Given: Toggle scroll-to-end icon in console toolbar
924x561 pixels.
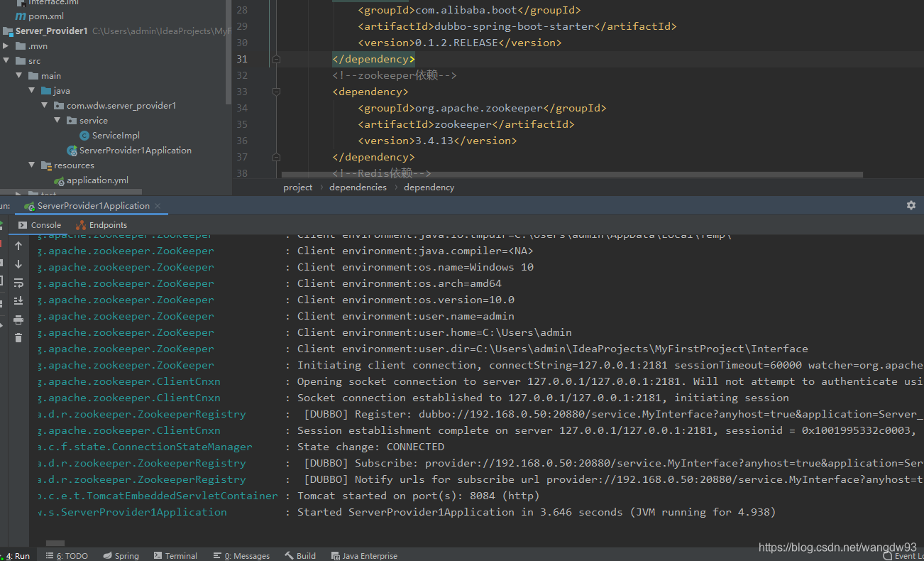Looking at the screenshot, I should [x=18, y=301].
